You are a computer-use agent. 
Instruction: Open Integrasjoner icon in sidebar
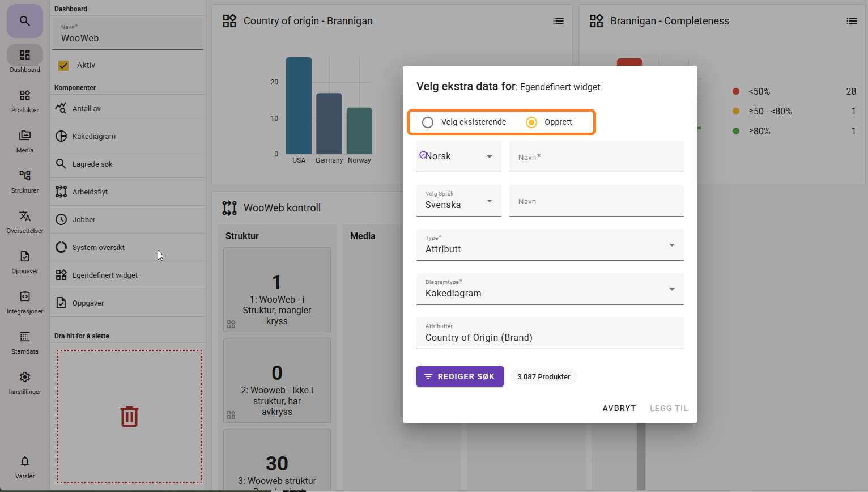25,296
